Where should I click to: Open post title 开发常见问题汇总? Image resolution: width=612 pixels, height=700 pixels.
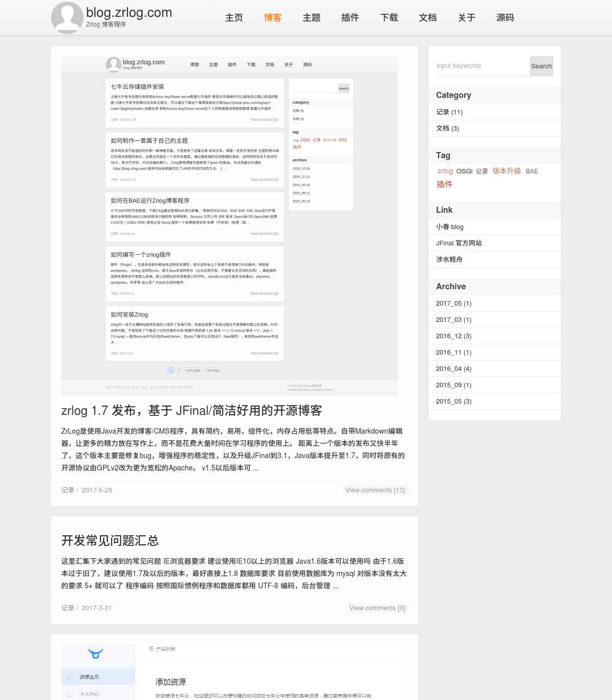110,541
